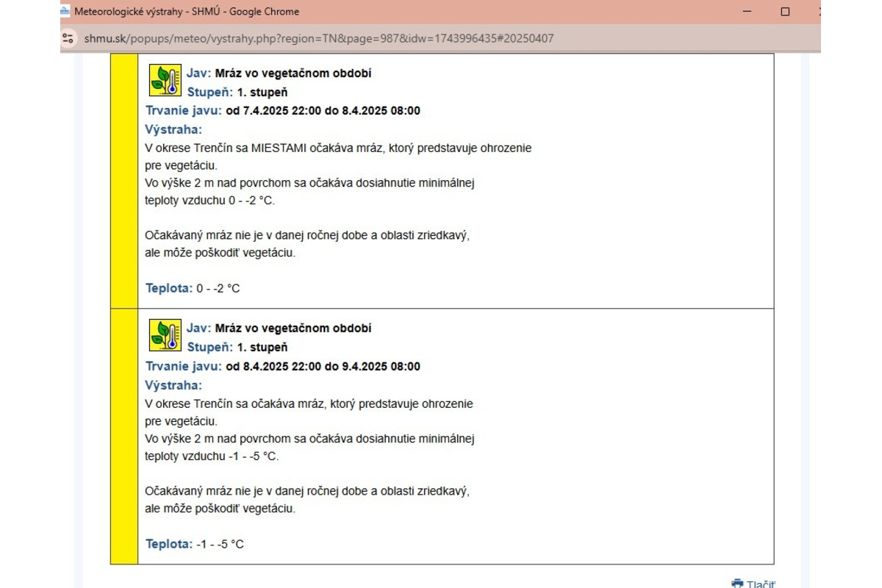Open site information icon in address bar
Viewport: 882px width, 588px height.
(68, 38)
